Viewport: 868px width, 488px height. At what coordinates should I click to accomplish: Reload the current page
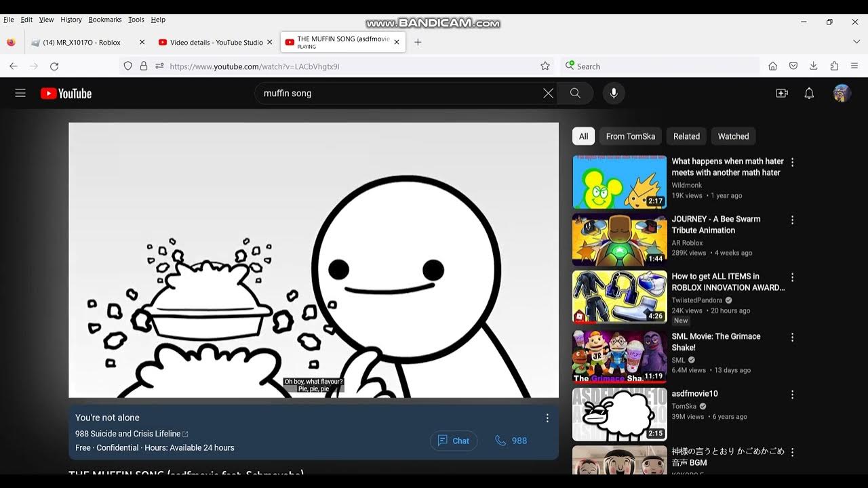coord(54,66)
